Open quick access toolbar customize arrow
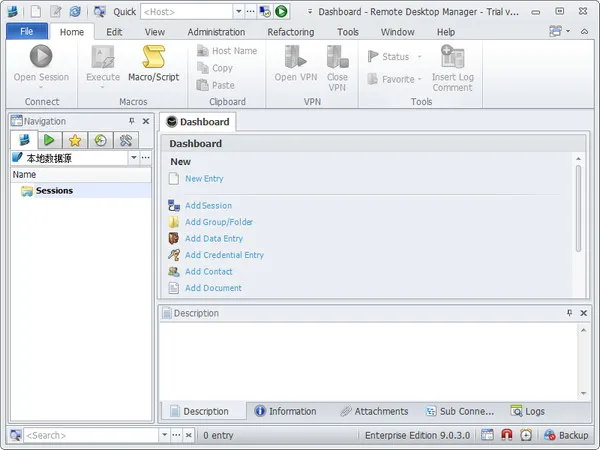 coord(310,11)
